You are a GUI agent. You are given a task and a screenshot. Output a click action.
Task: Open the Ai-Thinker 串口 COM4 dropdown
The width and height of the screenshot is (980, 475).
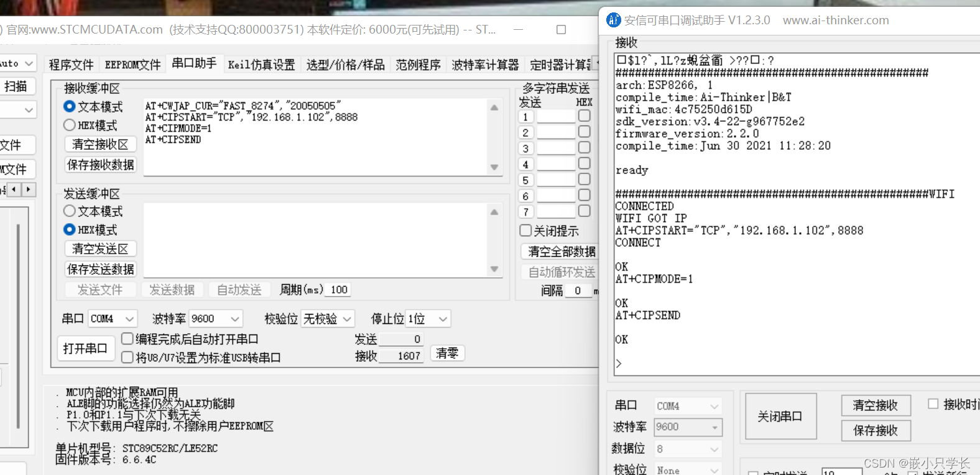[688, 406]
